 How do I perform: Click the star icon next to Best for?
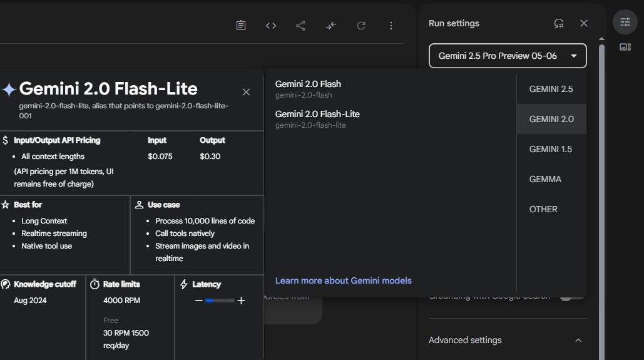[6, 205]
